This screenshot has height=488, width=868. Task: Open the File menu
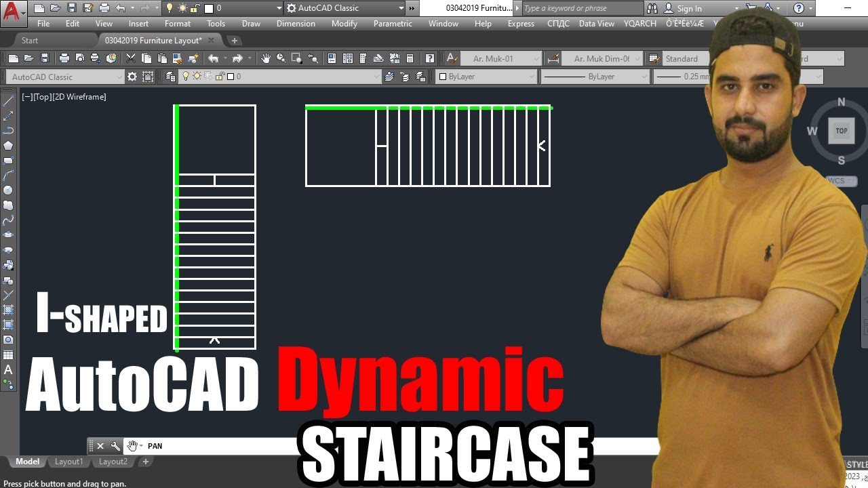click(43, 24)
